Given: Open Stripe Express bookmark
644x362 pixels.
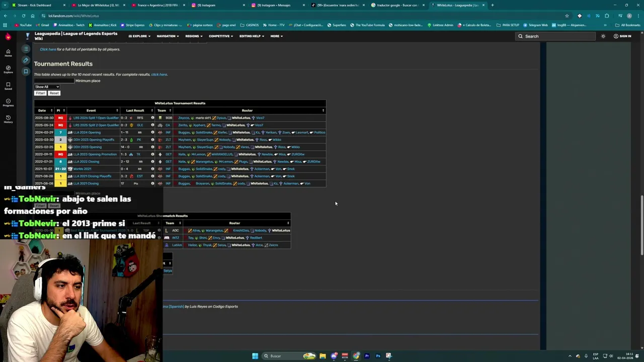Looking at the screenshot, I should 132,25.
